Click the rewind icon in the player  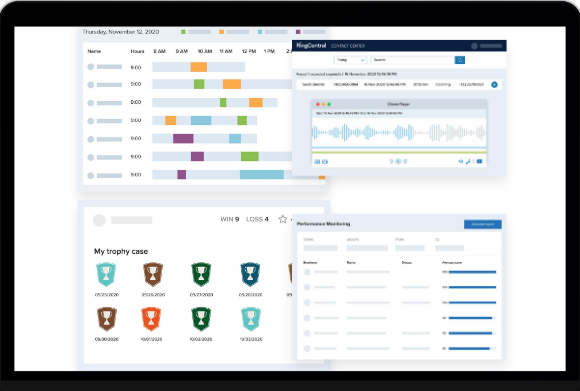pyautogui.click(x=391, y=161)
